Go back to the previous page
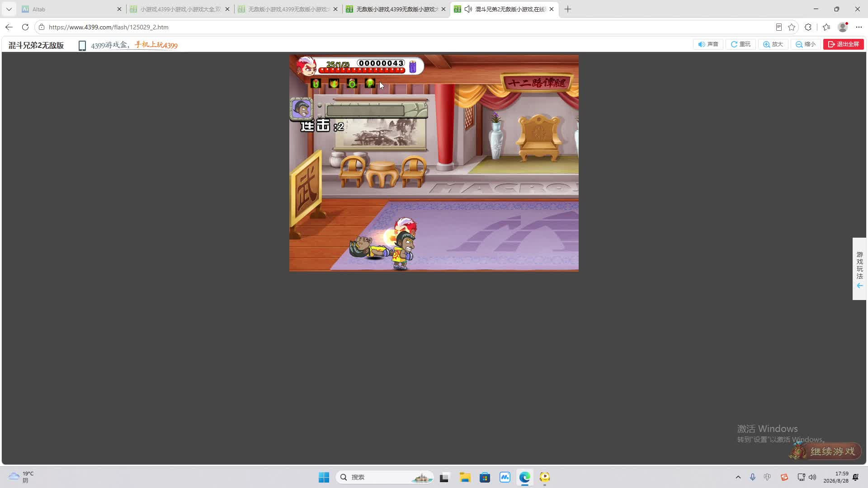This screenshot has height=488, width=868. pyautogui.click(x=9, y=27)
